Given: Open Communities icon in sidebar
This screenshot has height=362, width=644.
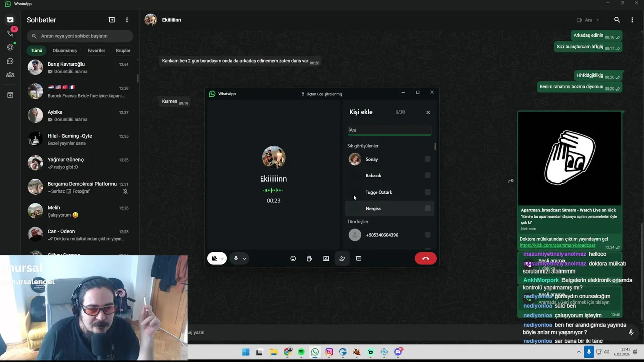Looking at the screenshot, I should pyautogui.click(x=10, y=75).
